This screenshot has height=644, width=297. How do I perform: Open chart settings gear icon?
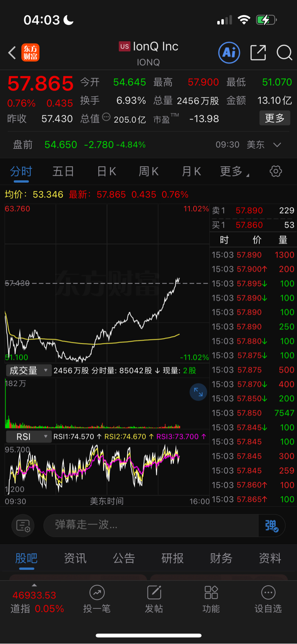276,171
